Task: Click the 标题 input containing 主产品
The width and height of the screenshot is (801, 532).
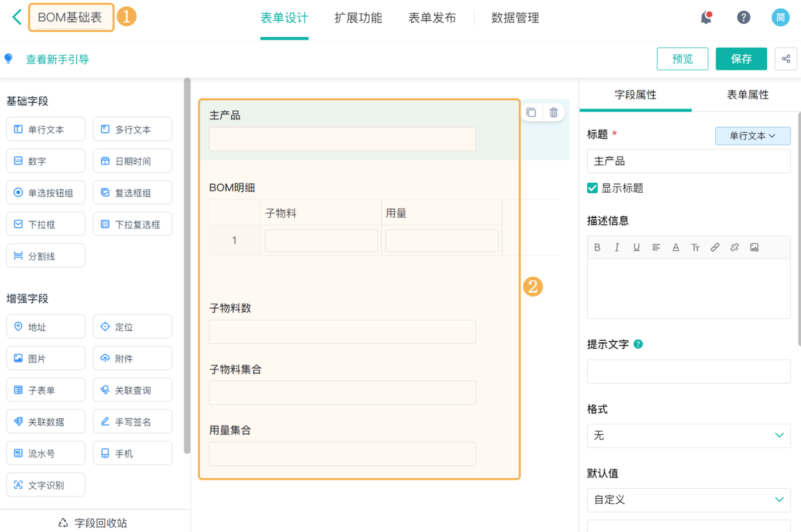Action: [x=688, y=161]
